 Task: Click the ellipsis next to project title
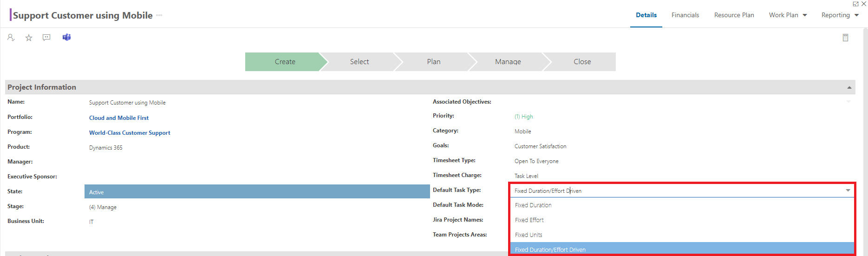click(x=159, y=15)
